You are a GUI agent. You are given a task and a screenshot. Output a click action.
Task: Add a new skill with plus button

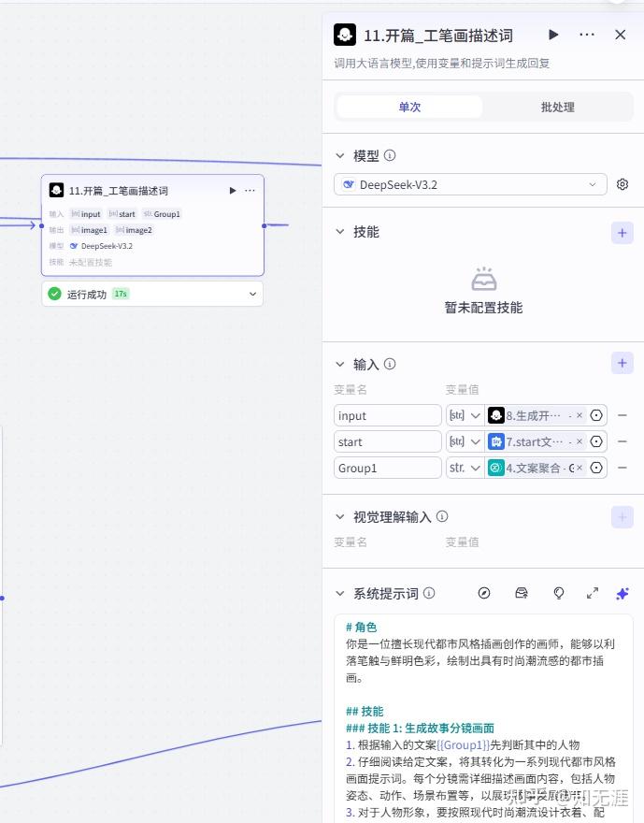point(623,233)
